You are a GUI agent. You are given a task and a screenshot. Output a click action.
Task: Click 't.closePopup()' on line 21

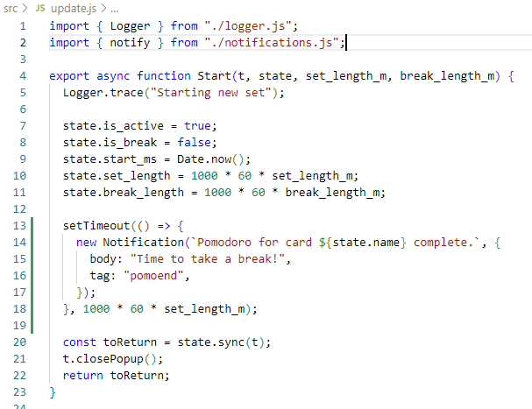(110, 358)
